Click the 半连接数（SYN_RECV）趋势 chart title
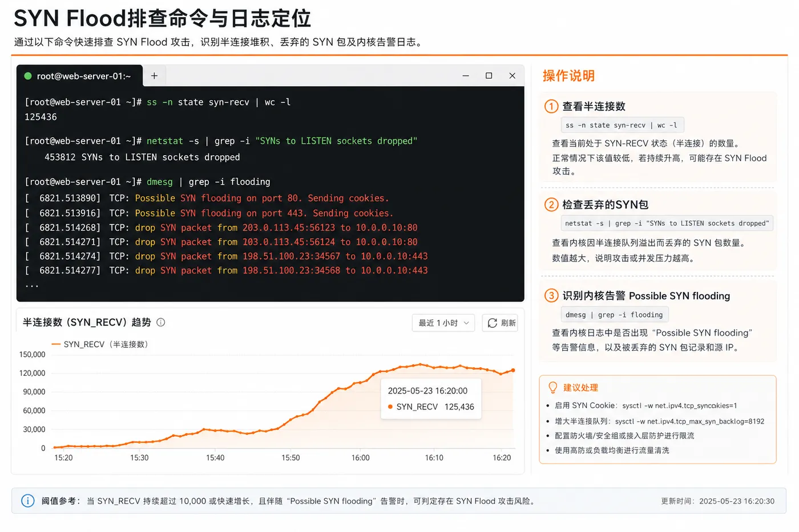The height and width of the screenshot is (532, 799). [x=87, y=322]
